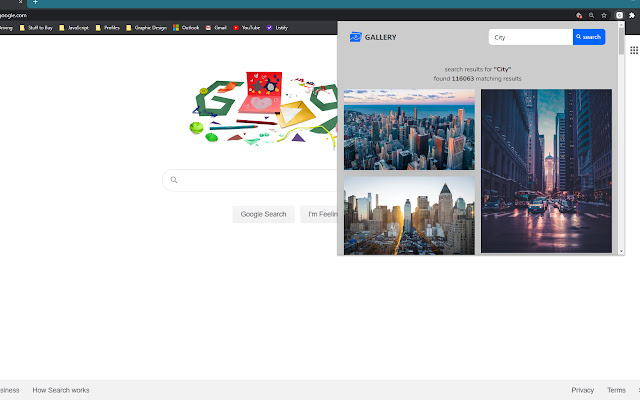Click the Google Doodle image
The width and height of the screenshot is (640, 400).
point(264,110)
